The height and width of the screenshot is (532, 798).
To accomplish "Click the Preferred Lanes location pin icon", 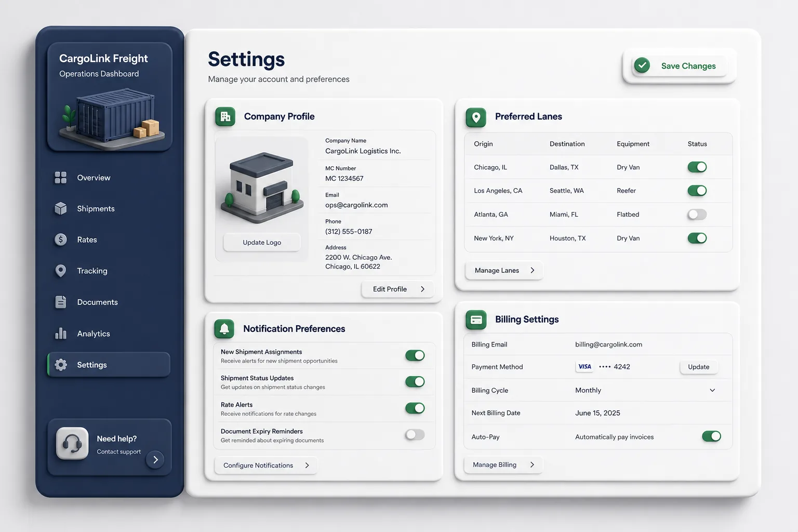I will pyautogui.click(x=476, y=117).
